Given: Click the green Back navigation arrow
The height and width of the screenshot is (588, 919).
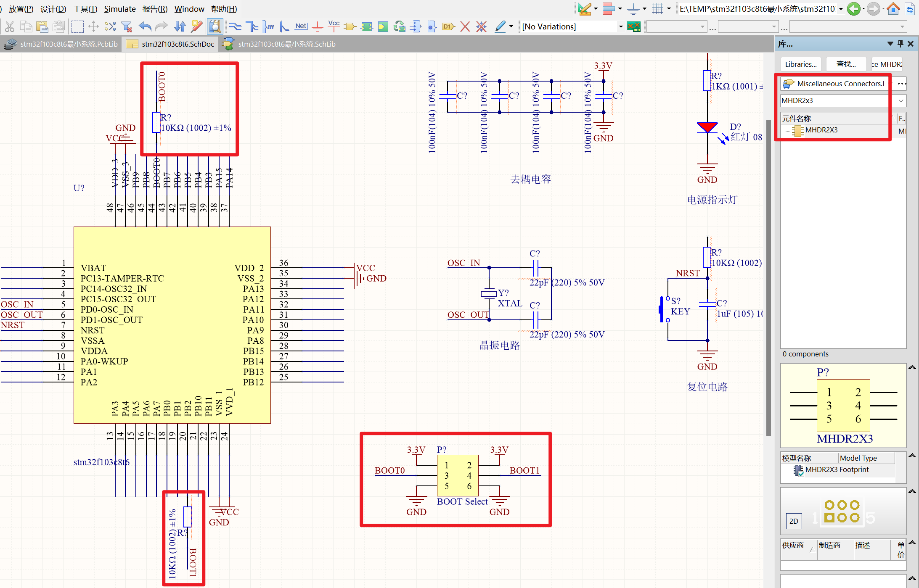Looking at the screenshot, I should (x=853, y=9).
